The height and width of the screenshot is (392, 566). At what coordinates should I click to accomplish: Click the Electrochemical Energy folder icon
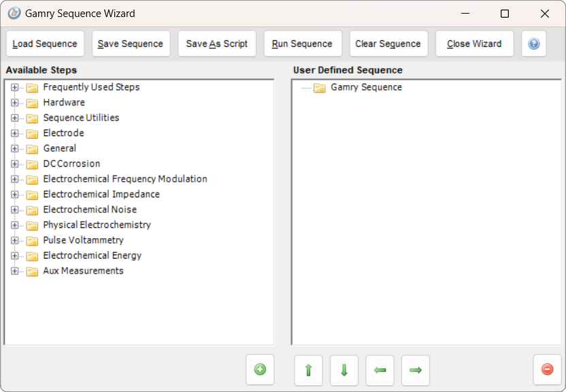click(32, 256)
